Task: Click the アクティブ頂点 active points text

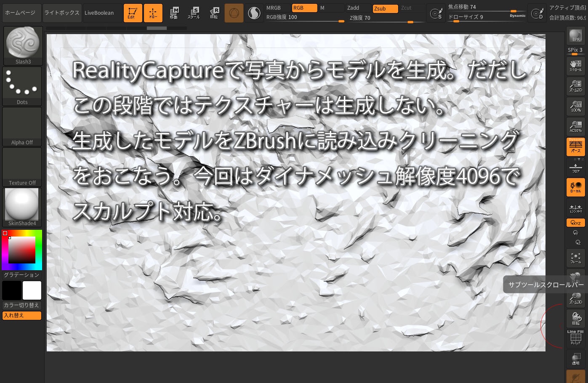Action: (x=567, y=8)
